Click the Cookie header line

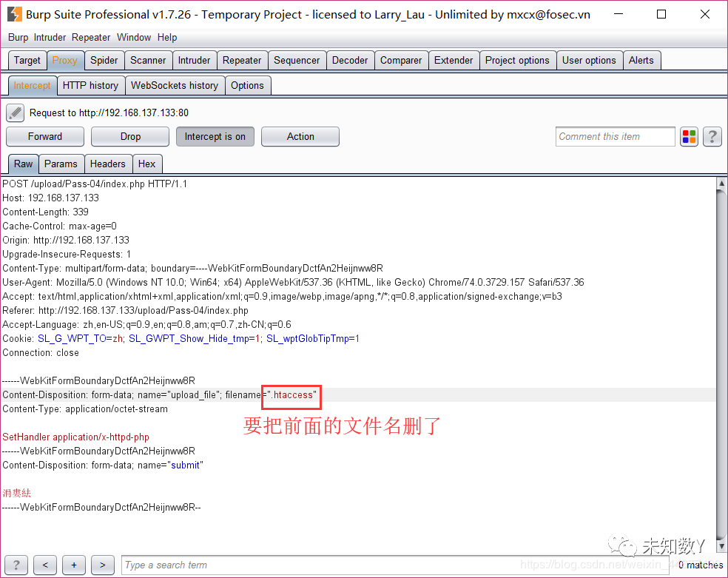pos(181,338)
